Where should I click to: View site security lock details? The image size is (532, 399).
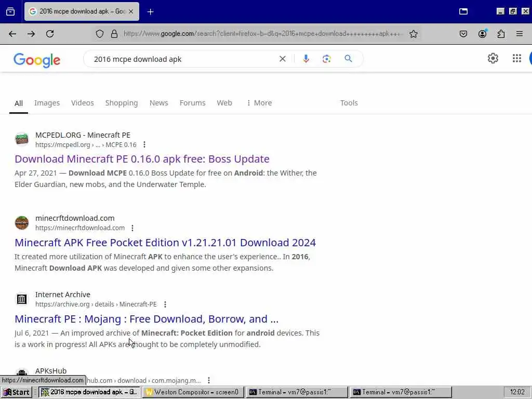114,34
